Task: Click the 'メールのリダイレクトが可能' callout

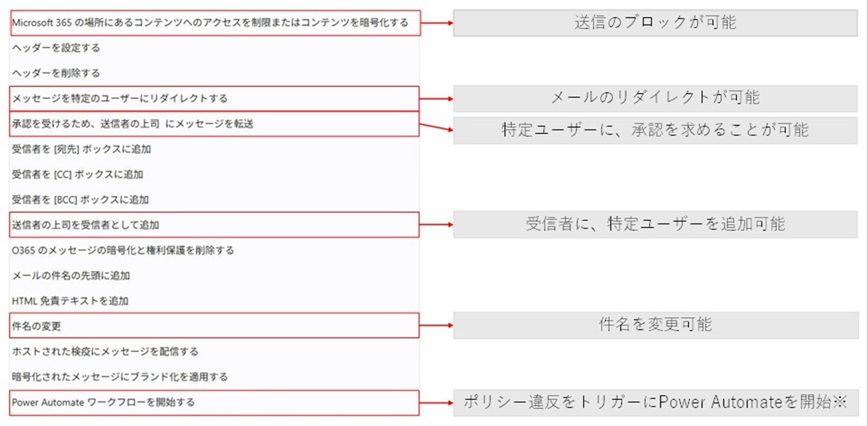Action: coord(655,98)
